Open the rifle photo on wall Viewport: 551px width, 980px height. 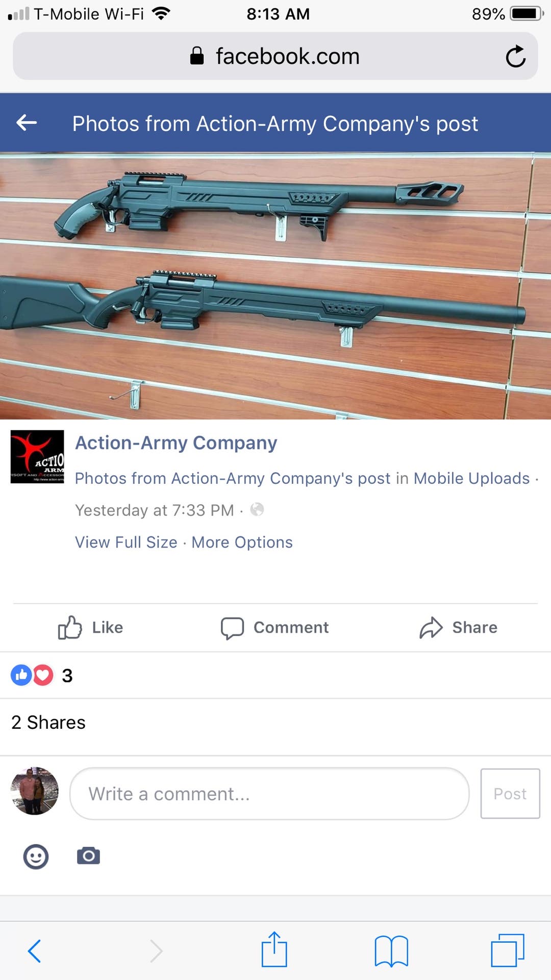275,286
